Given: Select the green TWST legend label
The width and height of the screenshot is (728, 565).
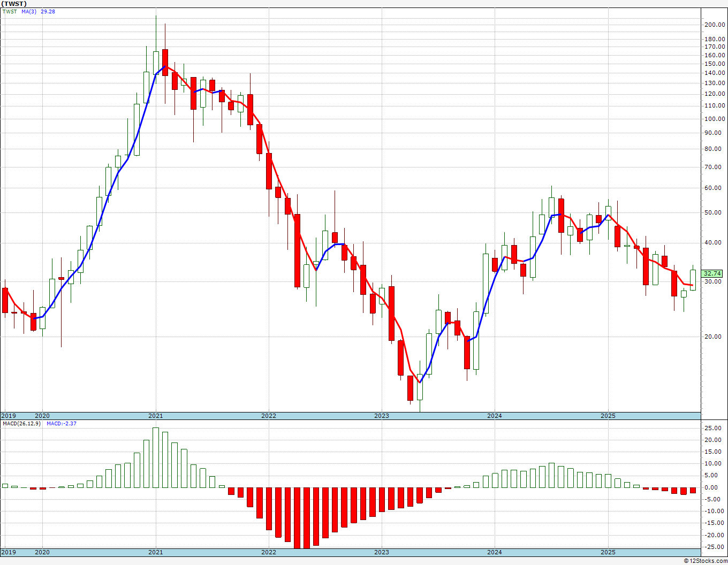Looking at the screenshot, I should click(x=10, y=11).
